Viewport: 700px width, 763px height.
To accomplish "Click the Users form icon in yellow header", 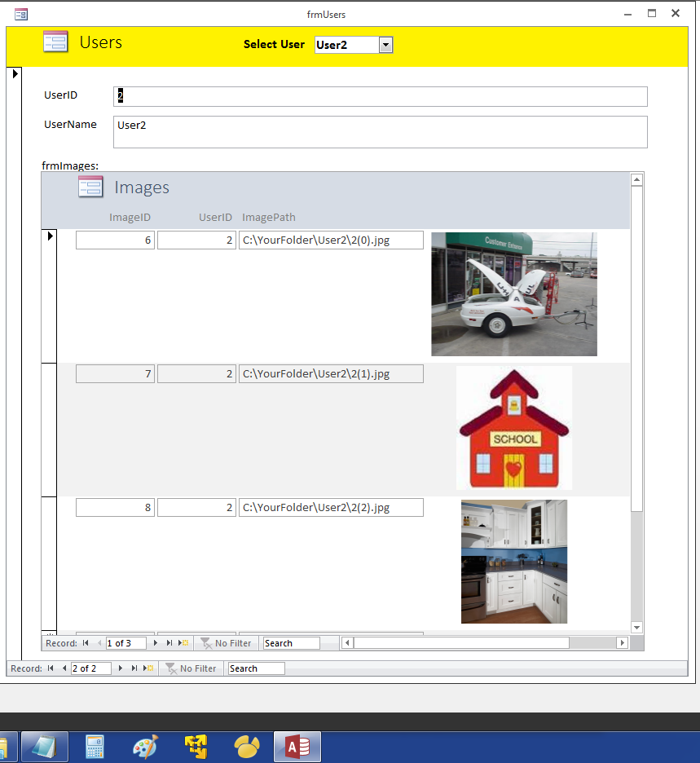I will pyautogui.click(x=55, y=42).
